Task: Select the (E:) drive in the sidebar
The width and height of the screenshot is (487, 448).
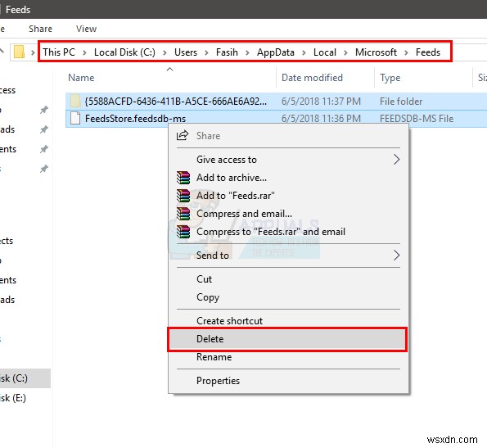Action: 13,398
